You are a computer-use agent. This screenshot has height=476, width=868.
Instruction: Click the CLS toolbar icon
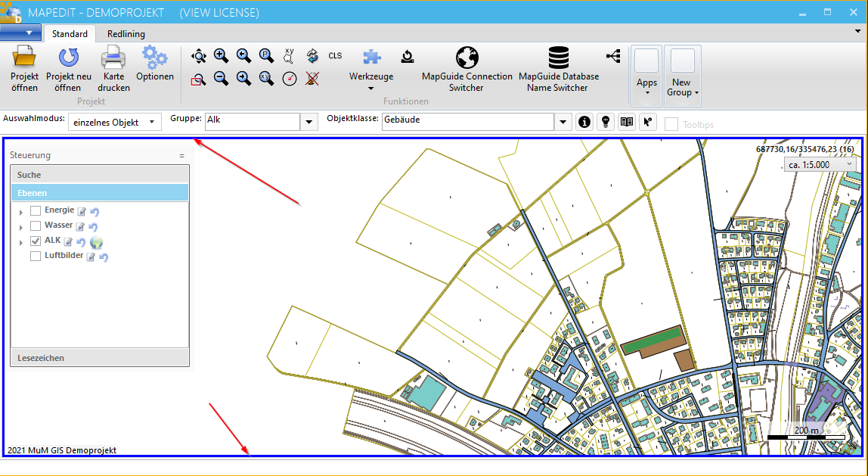(x=335, y=56)
